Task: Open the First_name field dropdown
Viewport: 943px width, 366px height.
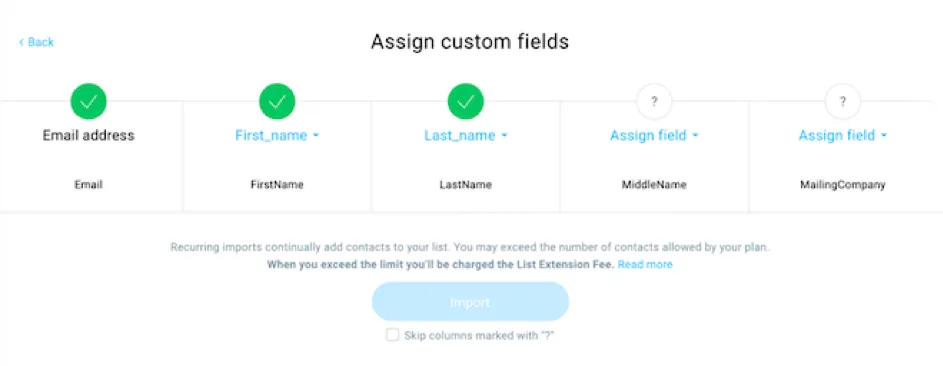Action: (277, 136)
